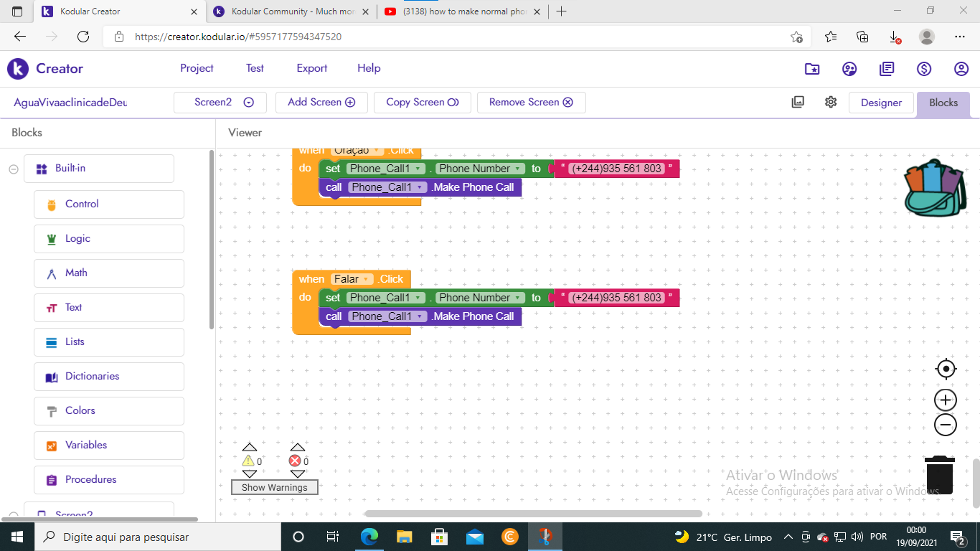This screenshot has width=980, height=551.
Task: Collapse the Built-in blocks category
Action: [13, 169]
